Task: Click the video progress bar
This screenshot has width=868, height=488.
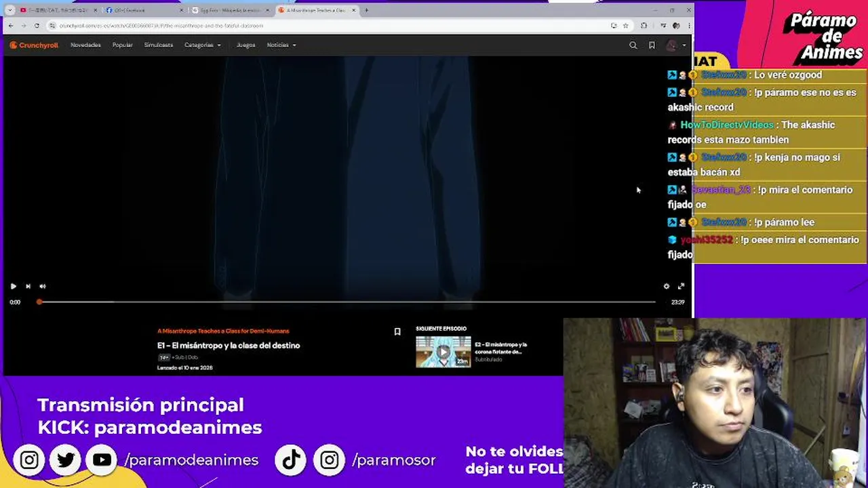Action: [346, 302]
